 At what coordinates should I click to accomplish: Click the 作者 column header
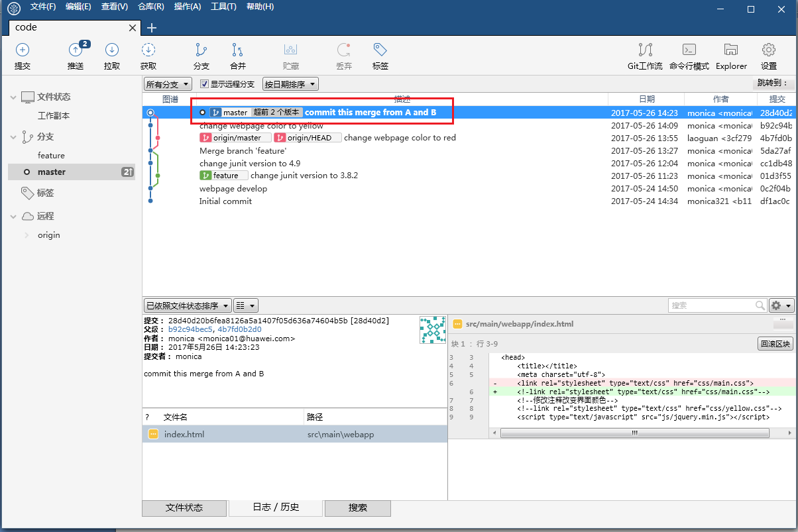pyautogui.click(x=721, y=99)
